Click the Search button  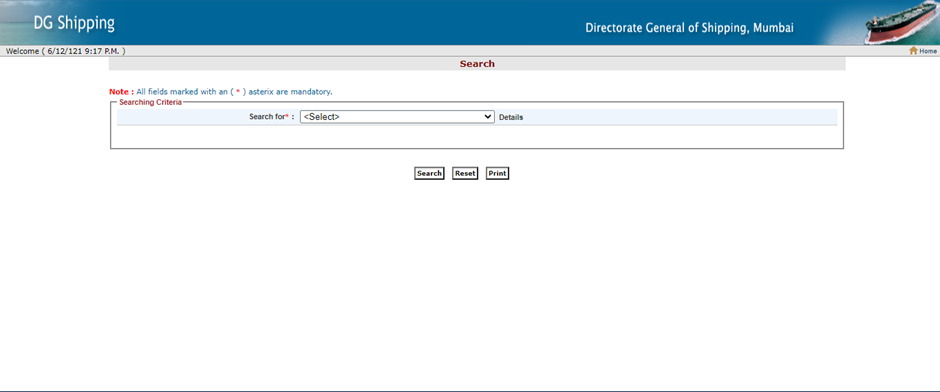(x=429, y=173)
